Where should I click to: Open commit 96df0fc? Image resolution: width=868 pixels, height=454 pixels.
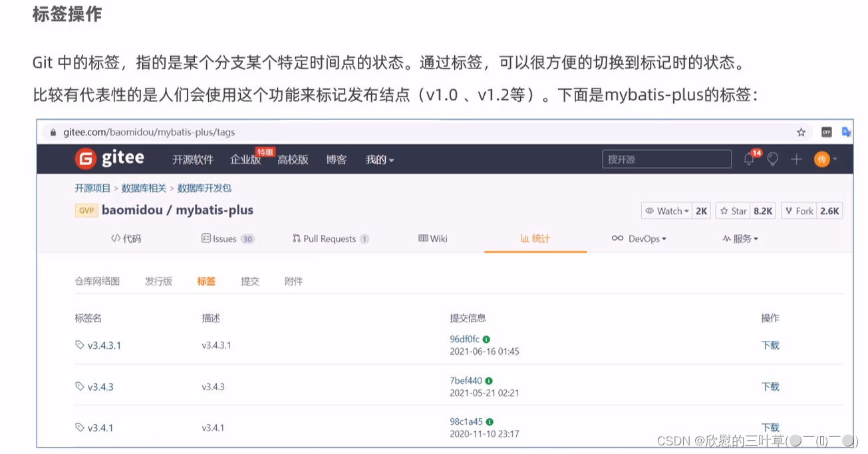click(x=464, y=340)
